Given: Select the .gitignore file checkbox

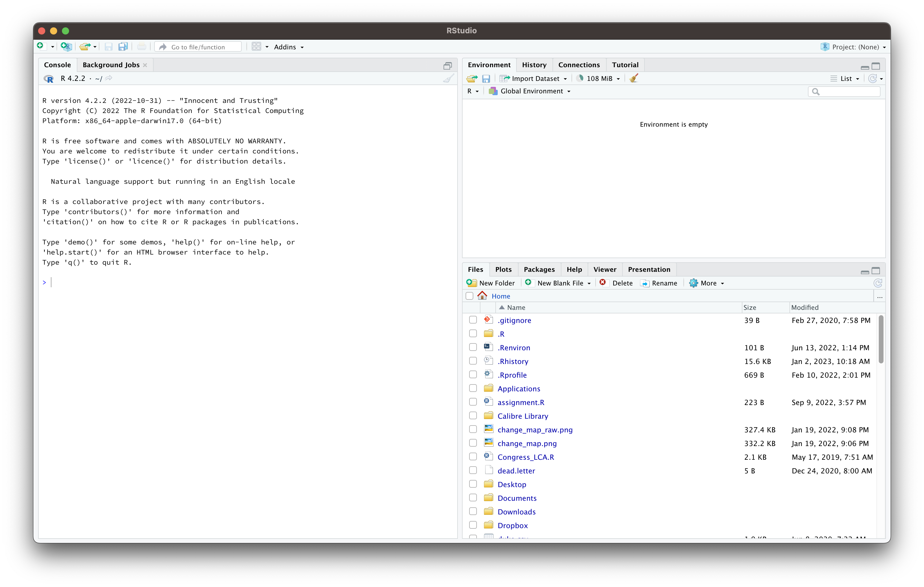Looking at the screenshot, I should (x=473, y=320).
